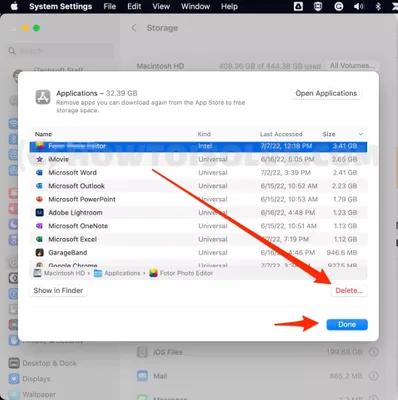The image size is (398, 400).
Task: Open the Apple menu
Action: (14, 6)
